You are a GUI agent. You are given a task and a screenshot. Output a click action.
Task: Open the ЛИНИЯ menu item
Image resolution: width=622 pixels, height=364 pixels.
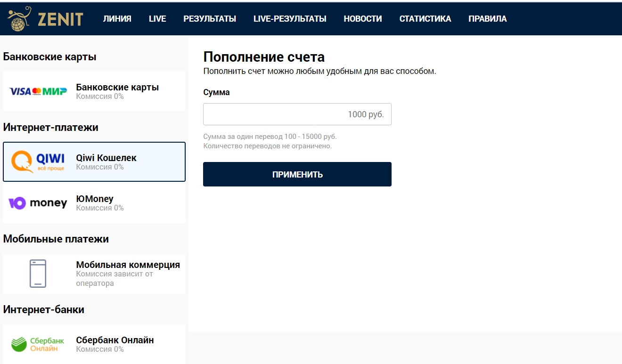coord(117,19)
